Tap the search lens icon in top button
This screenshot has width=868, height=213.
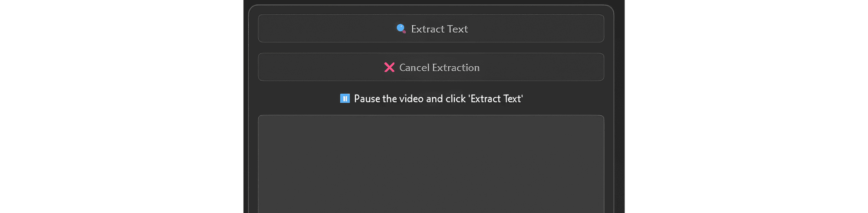[401, 29]
